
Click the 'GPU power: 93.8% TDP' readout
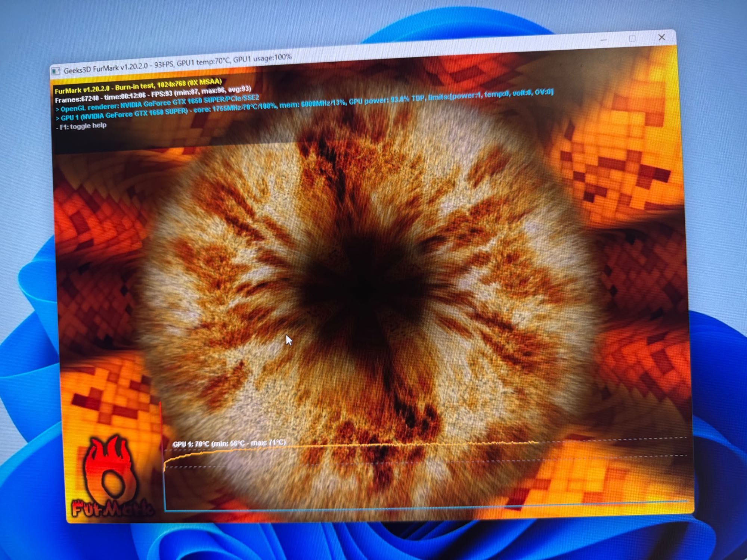pyautogui.click(x=387, y=99)
